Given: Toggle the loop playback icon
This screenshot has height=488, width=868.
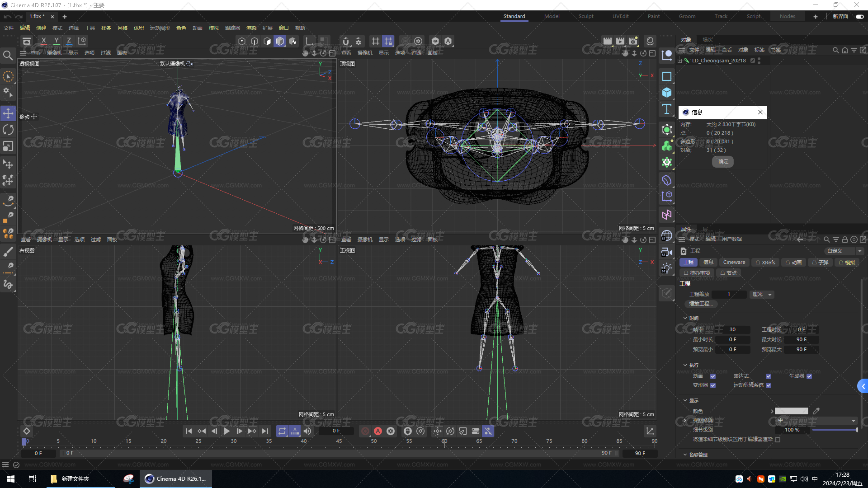Looking at the screenshot, I should (282, 431).
